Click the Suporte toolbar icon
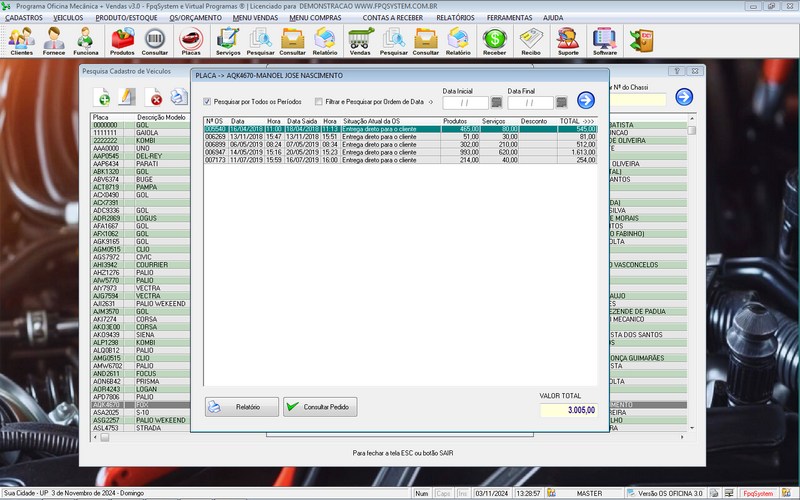The height and width of the screenshot is (500, 800). point(568,40)
